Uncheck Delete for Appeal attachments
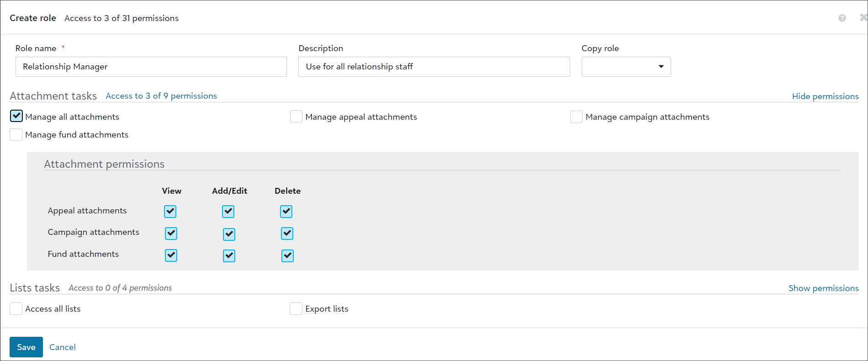868x361 pixels. pos(286,211)
